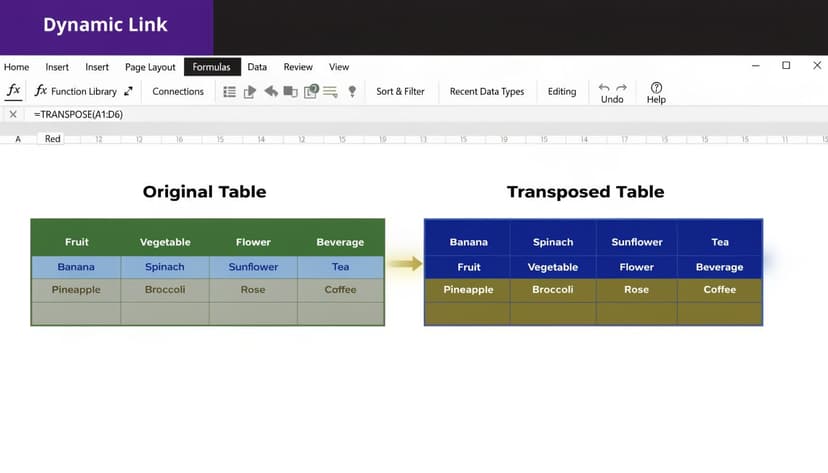Image resolution: width=828 pixels, height=473 pixels.
Task: Click Rose cell in Transposed Table
Action: 636,290
